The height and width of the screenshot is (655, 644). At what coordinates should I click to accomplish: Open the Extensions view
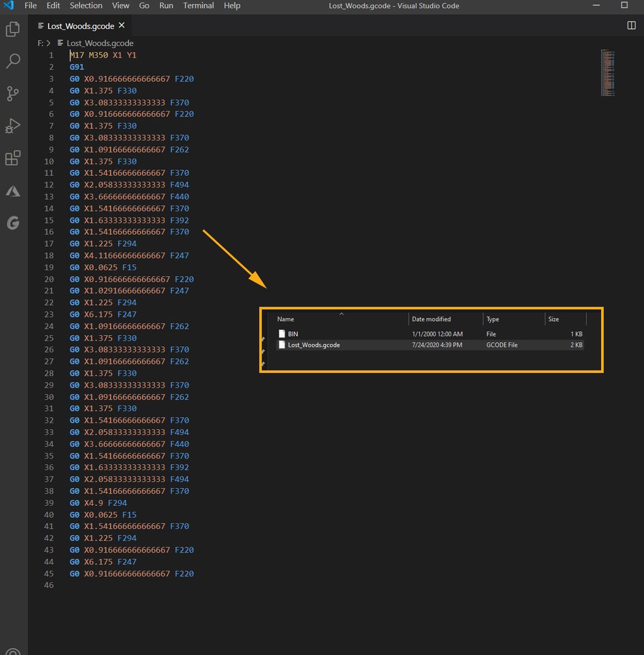(13, 158)
